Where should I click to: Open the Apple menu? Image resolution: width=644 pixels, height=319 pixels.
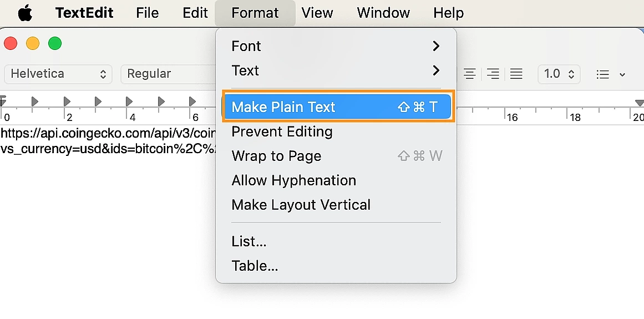point(25,13)
